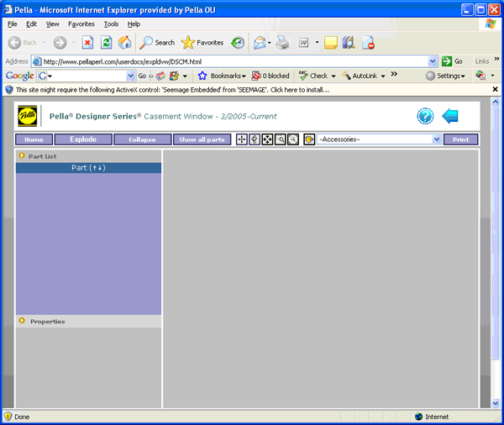Click the security shield in status bar
The image size is (504, 425).
click(x=8, y=417)
